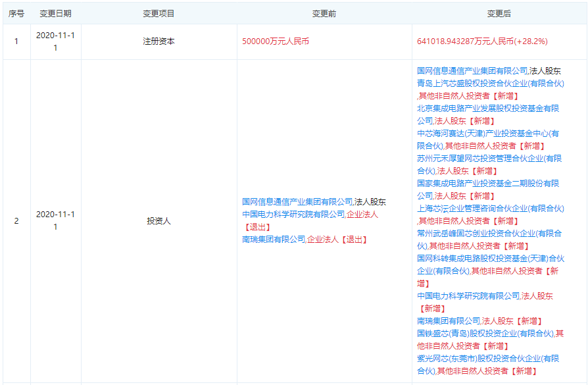The height and width of the screenshot is (385, 588).
Task: Open 紫光网芯(东莞市)股权投资合伙企业 link
Action: (488, 365)
